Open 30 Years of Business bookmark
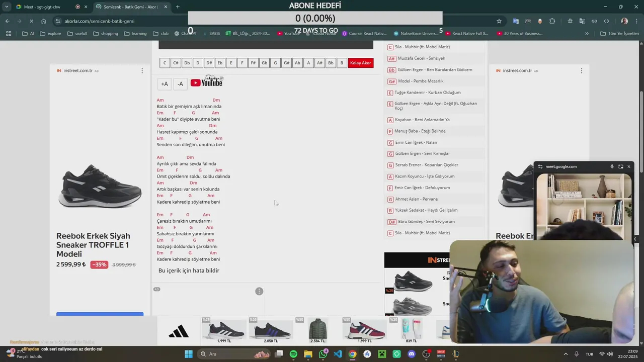Viewport: 644px width, 362px height. click(519, 34)
